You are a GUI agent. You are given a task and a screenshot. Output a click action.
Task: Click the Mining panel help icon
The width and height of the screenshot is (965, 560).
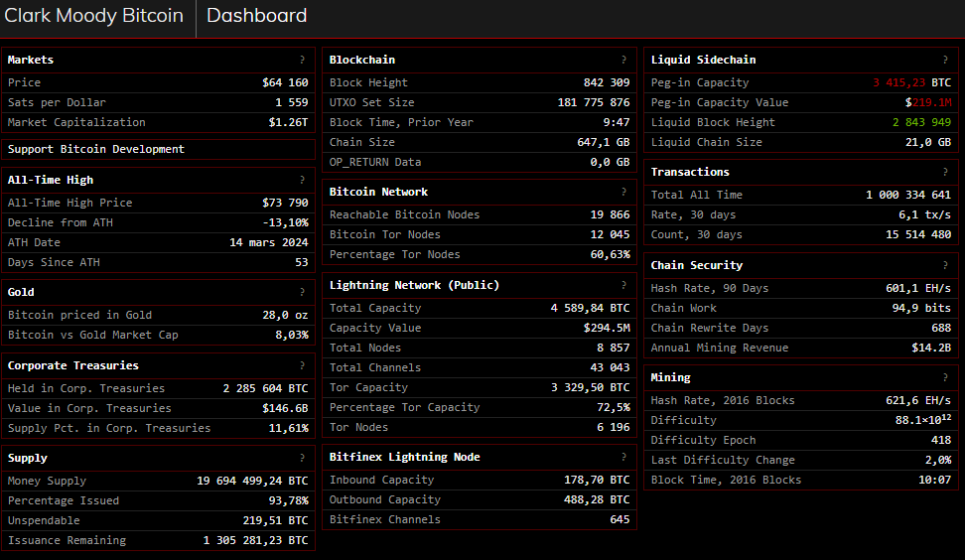945,378
